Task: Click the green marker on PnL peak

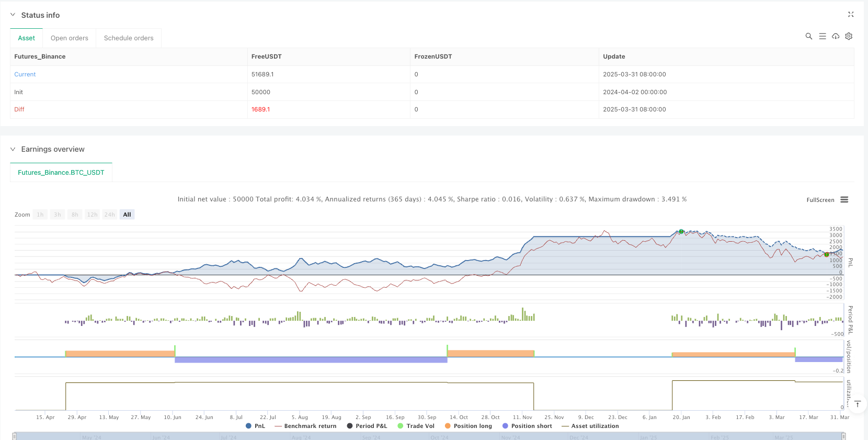Action: tap(681, 231)
